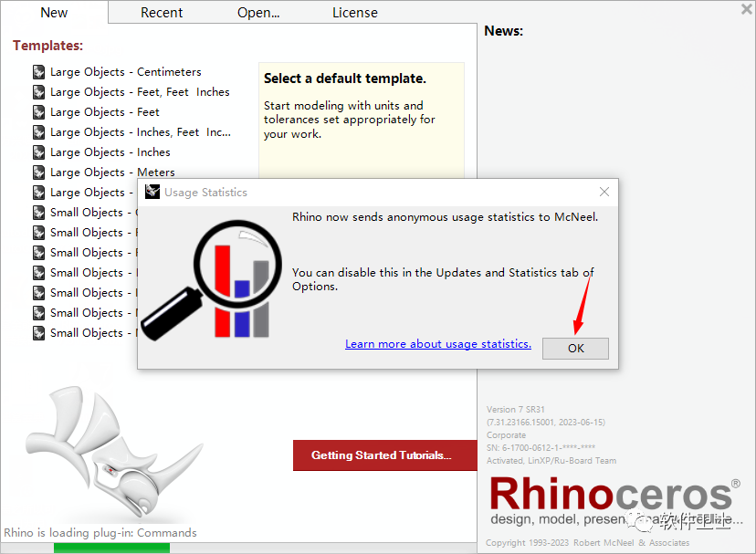Choose Large Objects - Meters template icon
This screenshot has height=554, width=756.
point(38,172)
